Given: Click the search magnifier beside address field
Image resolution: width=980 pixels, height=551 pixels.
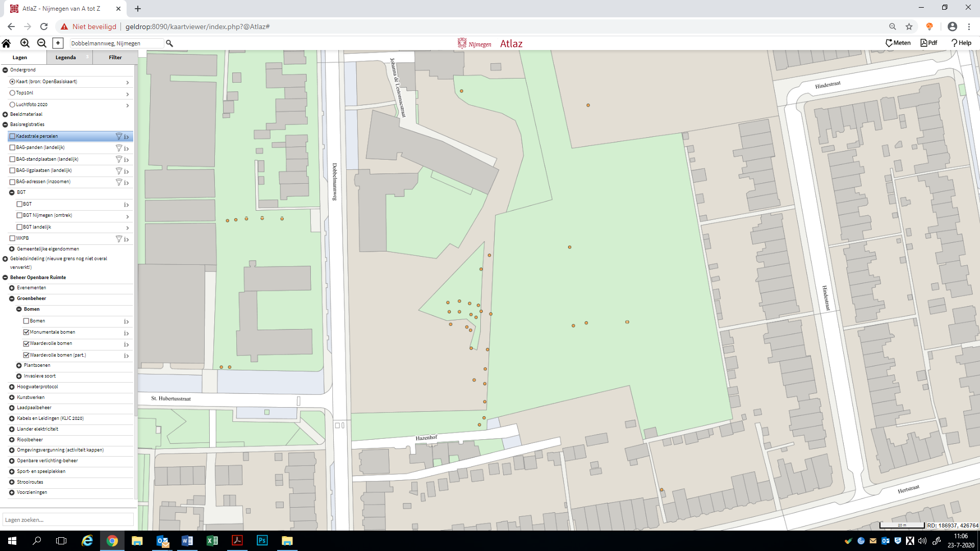Looking at the screenshot, I should [x=169, y=43].
